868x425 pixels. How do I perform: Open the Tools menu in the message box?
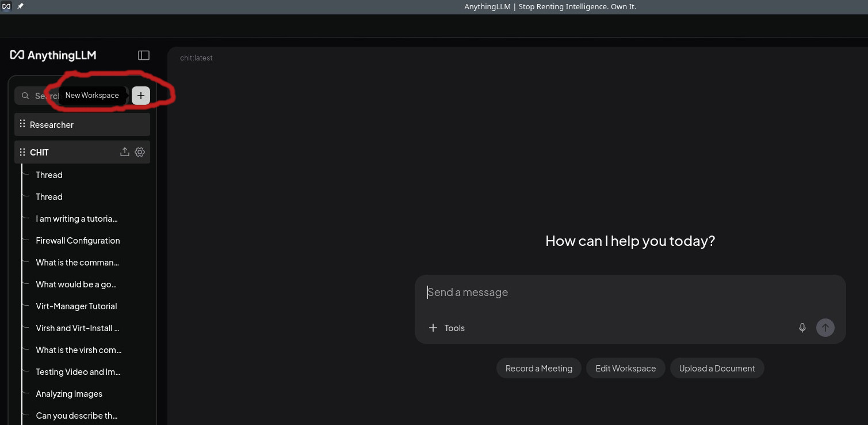[447, 328]
